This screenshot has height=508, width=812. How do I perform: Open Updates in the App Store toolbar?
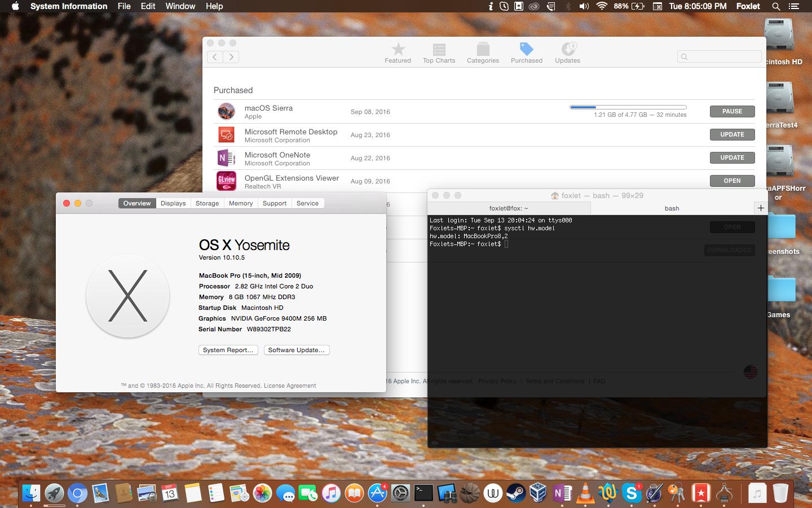pyautogui.click(x=567, y=53)
